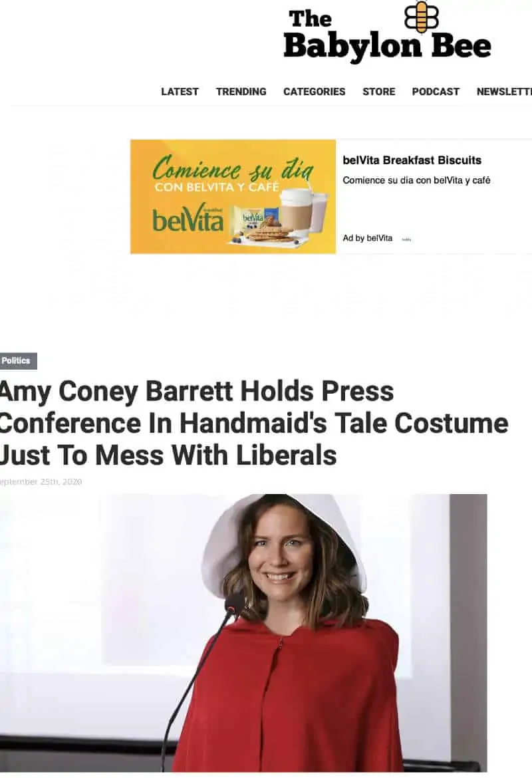Open The Babylon Bee homepage logo text
This screenshot has width=532, height=778.
click(387, 35)
